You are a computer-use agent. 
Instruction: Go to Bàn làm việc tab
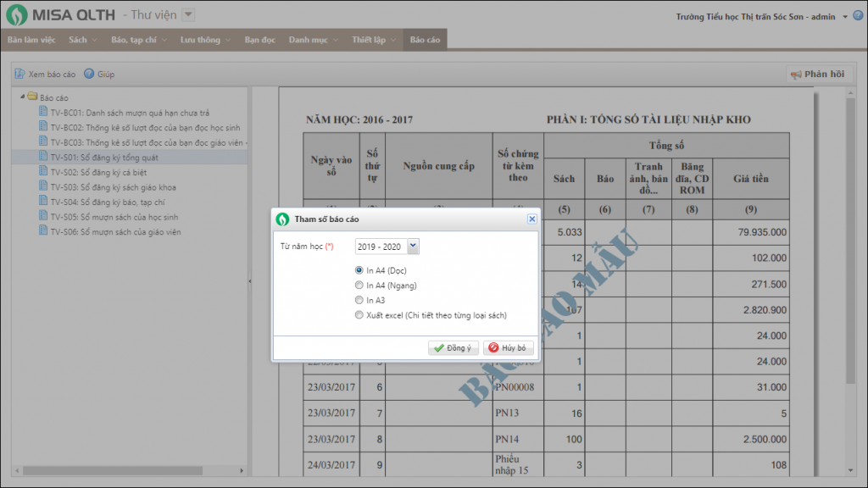point(31,40)
